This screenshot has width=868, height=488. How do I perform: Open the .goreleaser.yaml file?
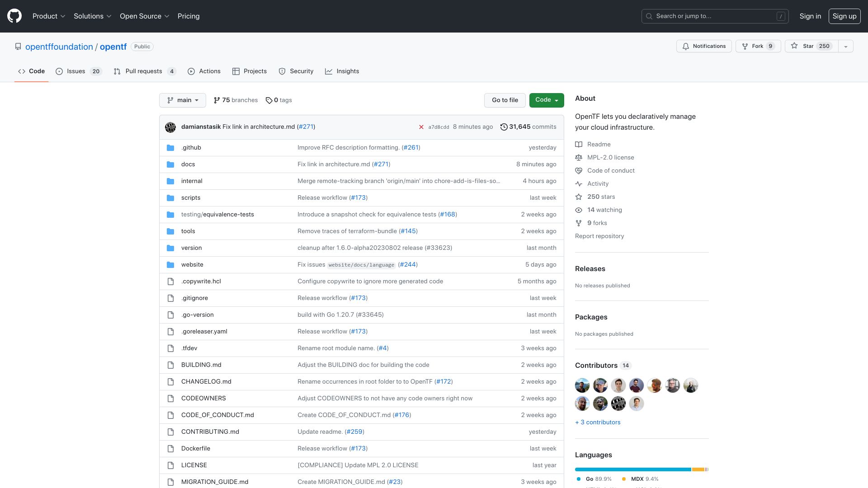coord(204,332)
